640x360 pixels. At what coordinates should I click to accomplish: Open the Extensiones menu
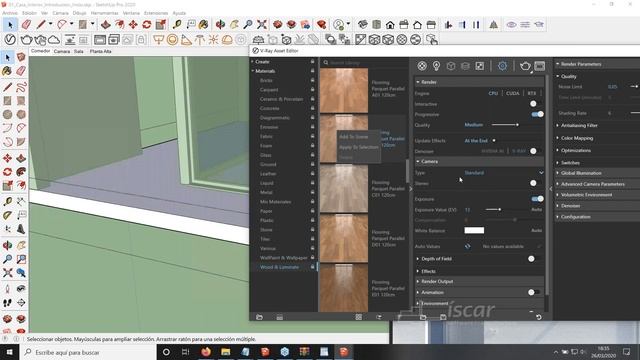point(156,13)
